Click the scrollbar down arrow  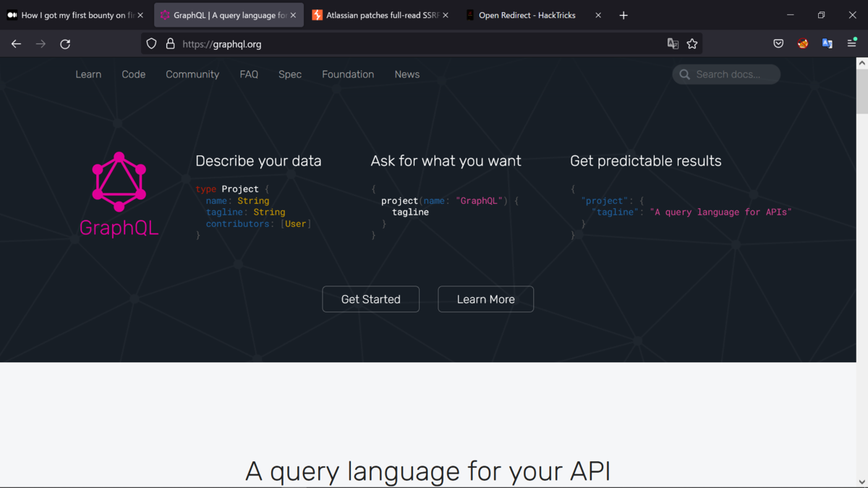coord(861,481)
